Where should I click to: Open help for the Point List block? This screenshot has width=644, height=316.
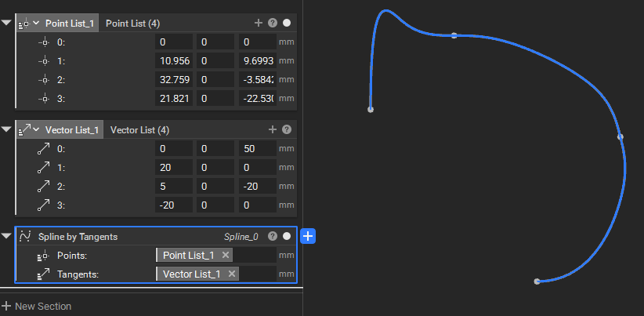(x=273, y=24)
